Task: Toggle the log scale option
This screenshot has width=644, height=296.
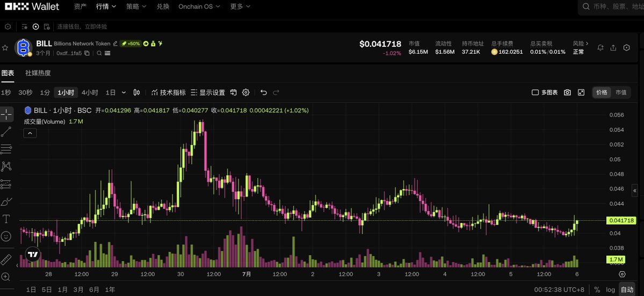Action: coord(610,290)
